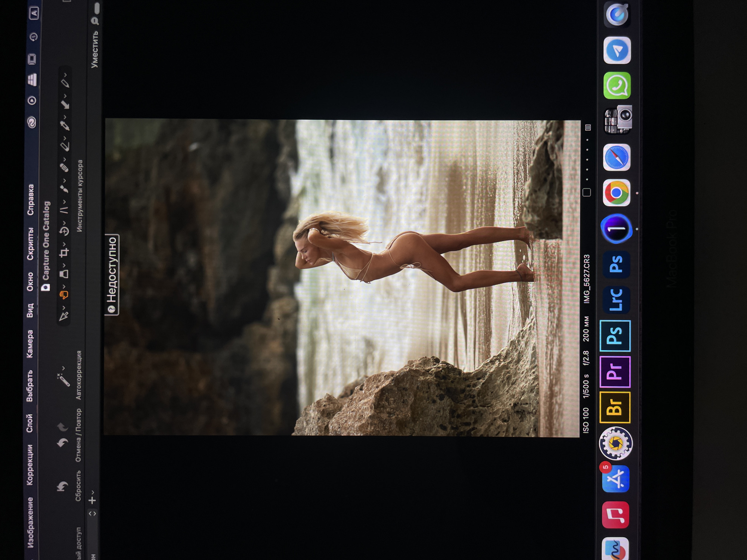This screenshot has height=560, width=747.
Task: Expand the Draw Mask brush chevron
Action: coord(65,181)
